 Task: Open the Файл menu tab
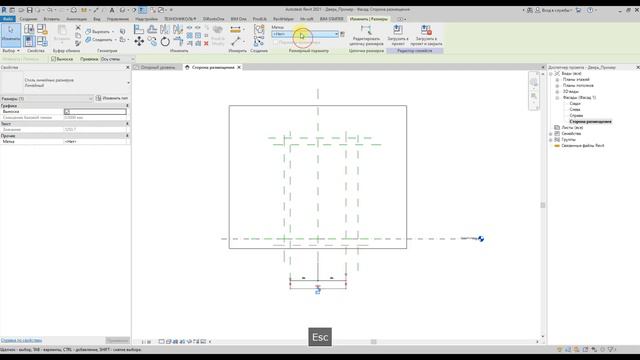(8, 19)
